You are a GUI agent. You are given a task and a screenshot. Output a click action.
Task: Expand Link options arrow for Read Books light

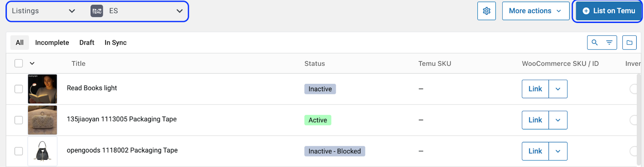[558, 89]
